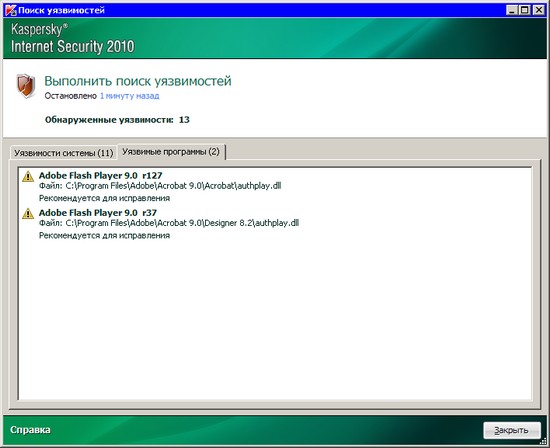Click the Kaspersky Internet Security 2010 logo

73,38
